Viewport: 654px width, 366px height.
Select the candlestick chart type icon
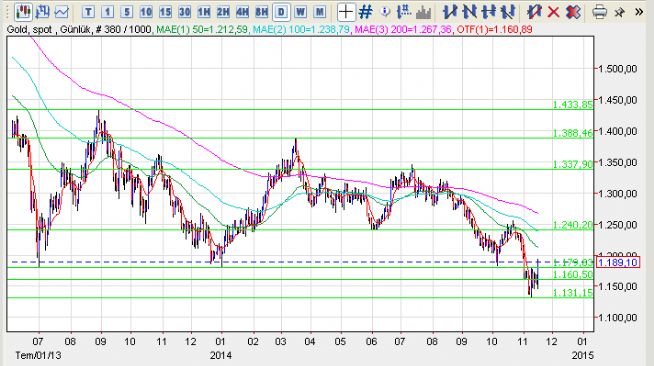[x=23, y=12]
